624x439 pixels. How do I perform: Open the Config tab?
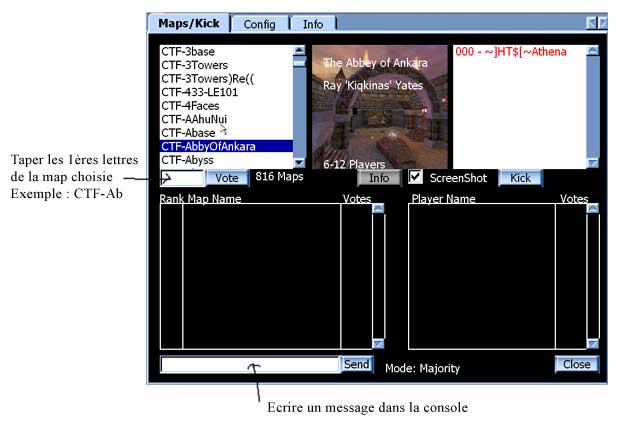point(259,24)
